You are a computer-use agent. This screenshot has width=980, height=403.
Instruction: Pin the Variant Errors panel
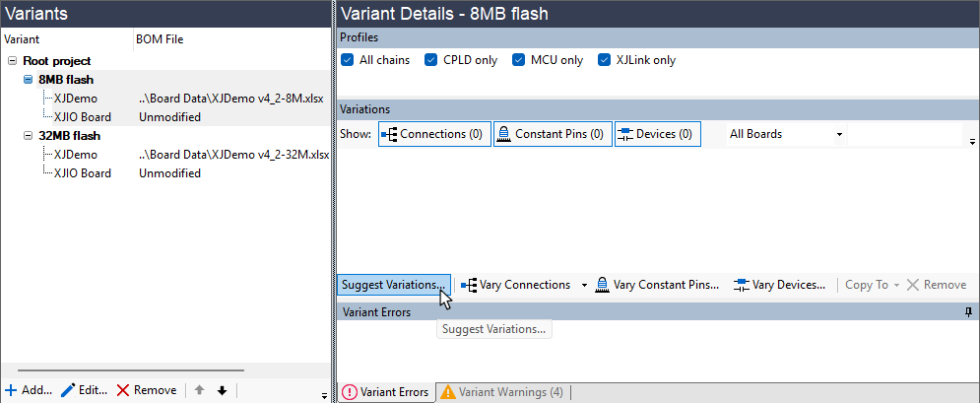click(970, 312)
